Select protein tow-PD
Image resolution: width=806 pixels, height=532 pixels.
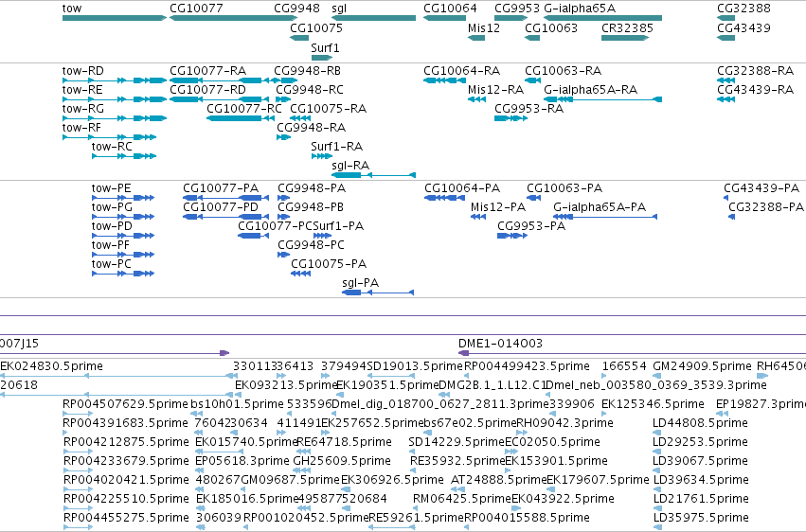(123, 236)
